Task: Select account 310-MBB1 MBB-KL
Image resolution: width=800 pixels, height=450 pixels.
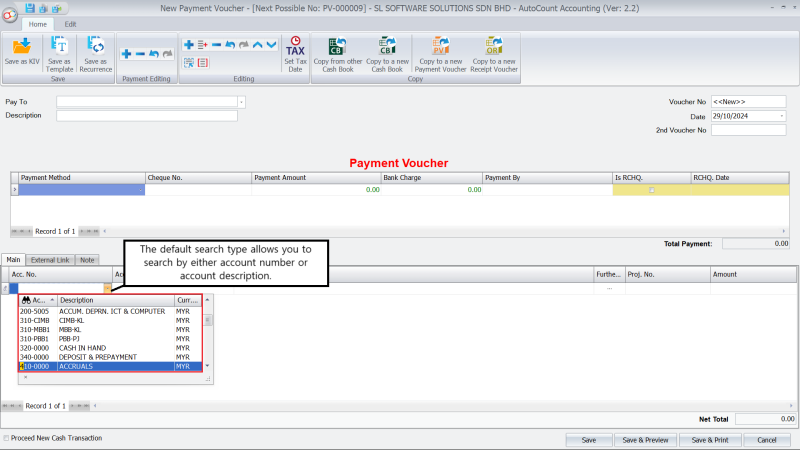Action: click(110, 330)
